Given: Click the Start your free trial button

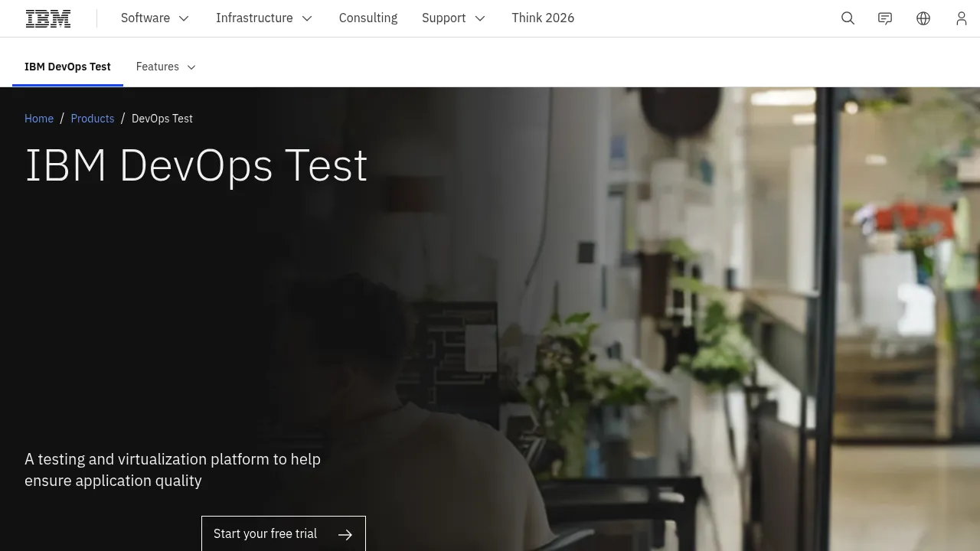Looking at the screenshot, I should pos(283,533).
